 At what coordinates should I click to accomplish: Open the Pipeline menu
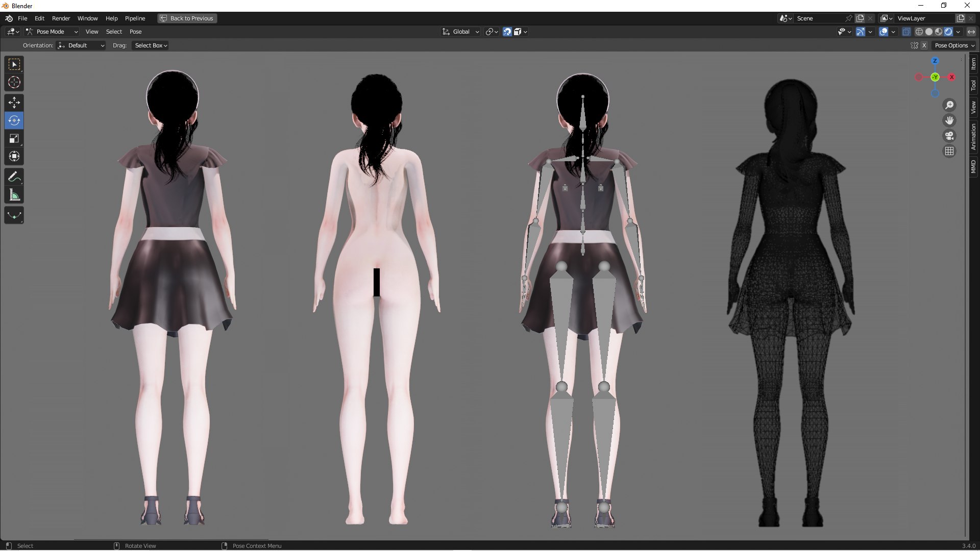pyautogui.click(x=135, y=18)
